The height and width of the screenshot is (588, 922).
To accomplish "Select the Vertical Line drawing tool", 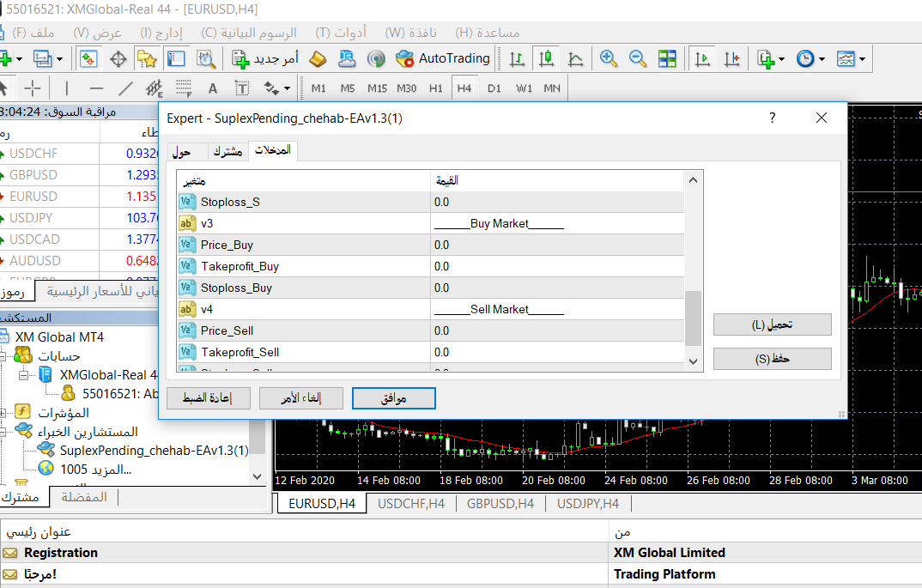I will point(67,88).
